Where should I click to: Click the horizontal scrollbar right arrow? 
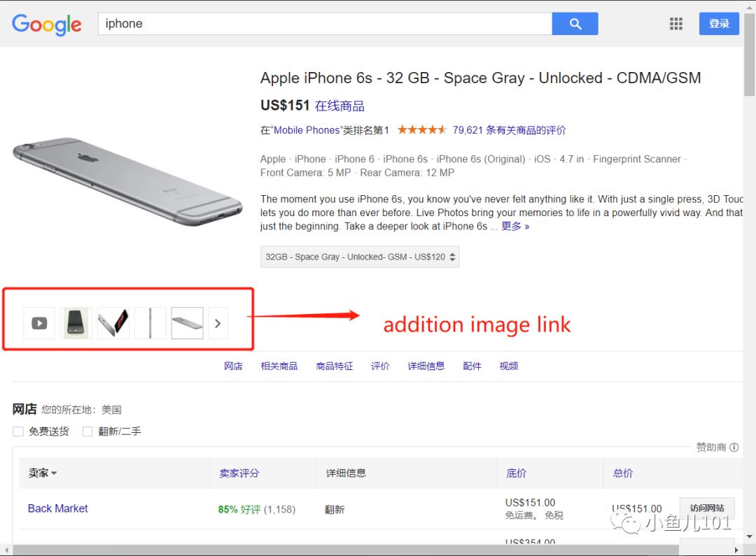click(736, 550)
